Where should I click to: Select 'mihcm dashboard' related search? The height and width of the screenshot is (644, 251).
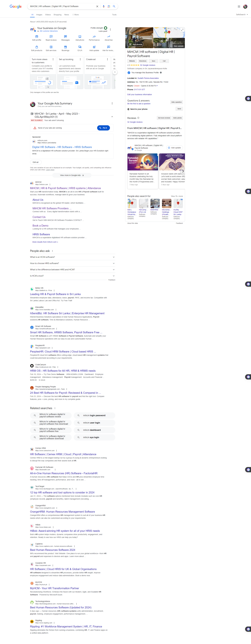94,430
